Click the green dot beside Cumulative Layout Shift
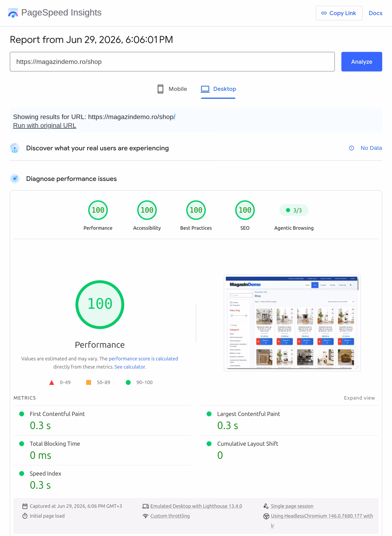392x536 pixels. (x=209, y=444)
